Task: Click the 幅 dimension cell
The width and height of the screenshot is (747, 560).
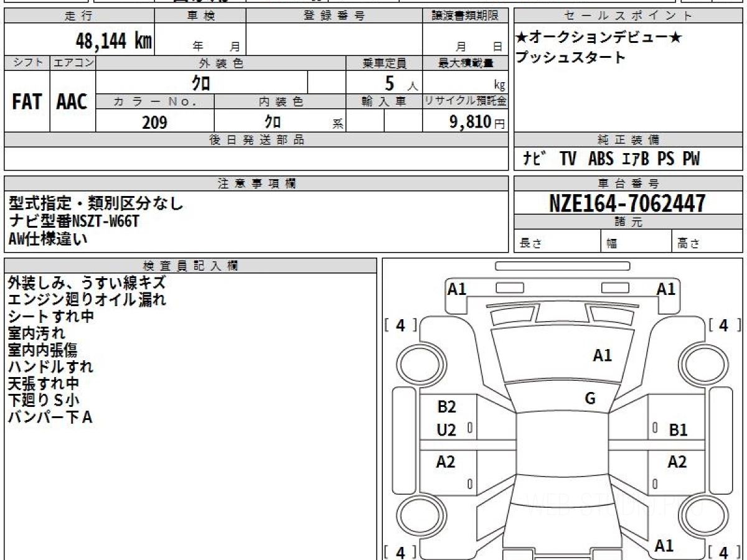Action: point(636,242)
